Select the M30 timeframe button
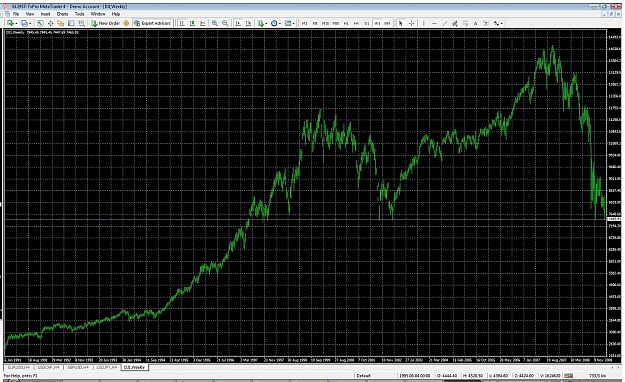The image size is (625, 382). (336, 23)
